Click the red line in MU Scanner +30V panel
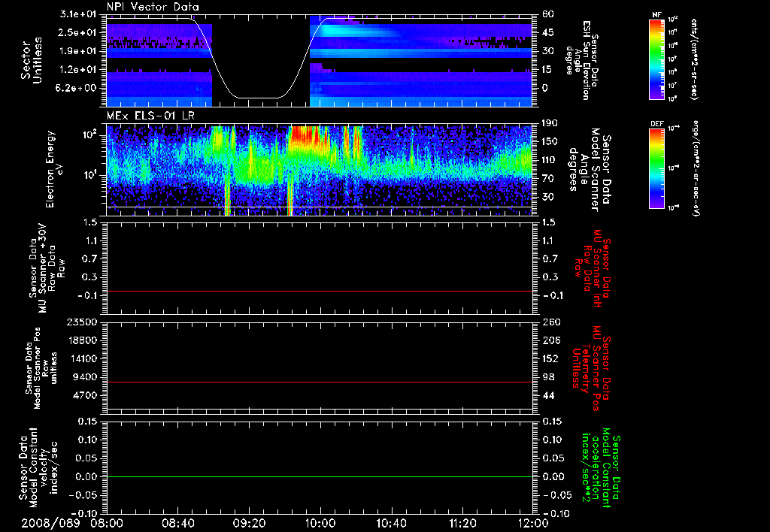The height and width of the screenshot is (532, 770). point(320,291)
